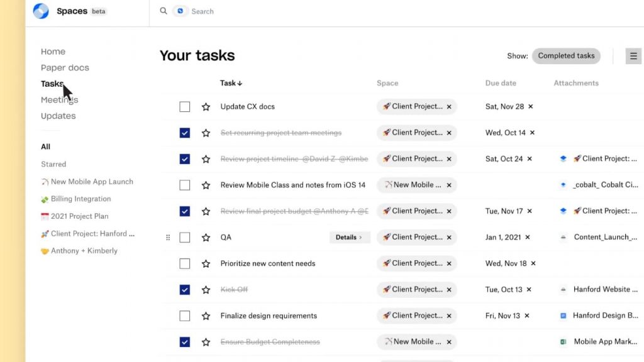Click the list view menu icon
Screen dimensions: 644x362
coord(633,56)
